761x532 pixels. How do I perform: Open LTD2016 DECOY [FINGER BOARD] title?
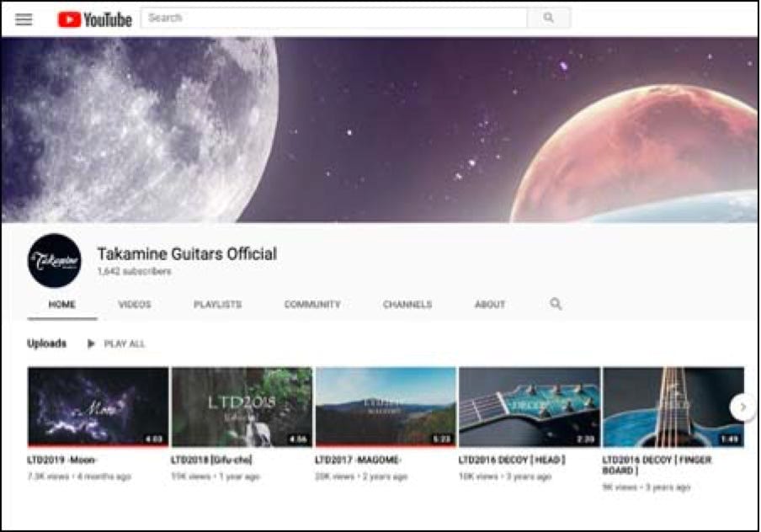657,465
